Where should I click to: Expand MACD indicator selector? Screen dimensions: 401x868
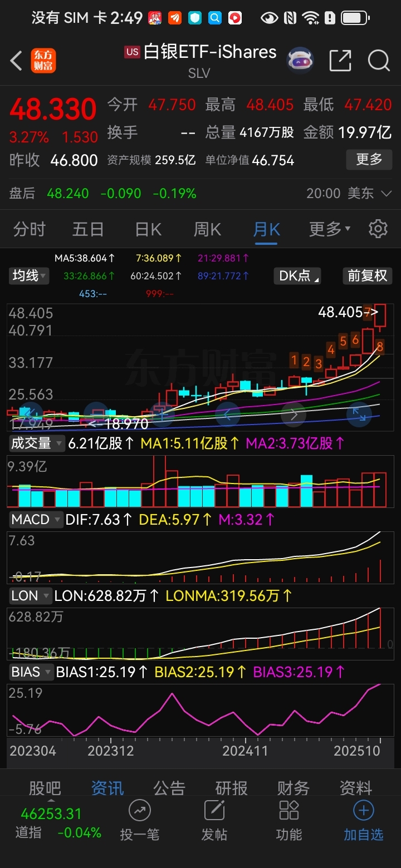36,520
